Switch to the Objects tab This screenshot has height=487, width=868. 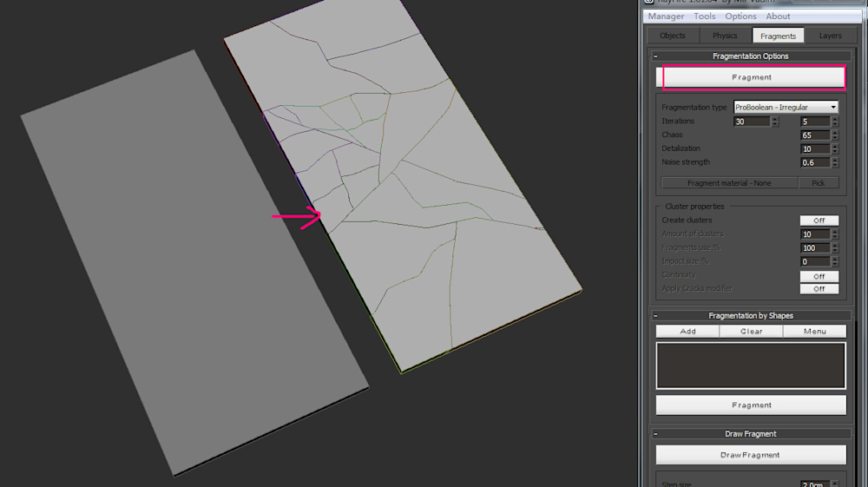(673, 36)
